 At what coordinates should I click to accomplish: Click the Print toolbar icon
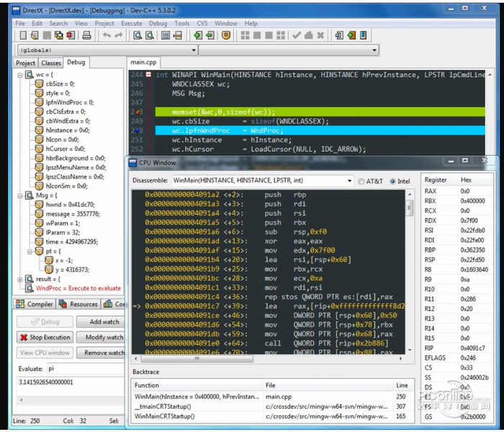tap(87, 35)
